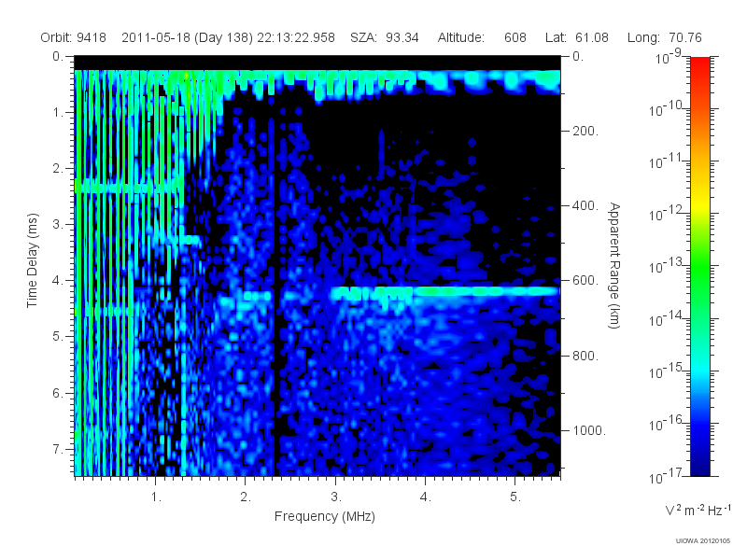
Task: Click the 'Altitude:' label
Action: (461, 37)
